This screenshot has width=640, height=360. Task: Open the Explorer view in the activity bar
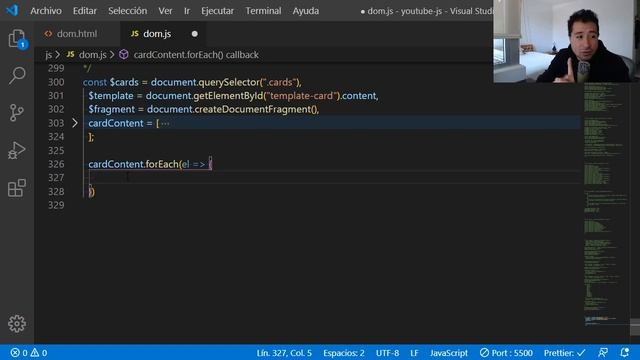pyautogui.click(x=17, y=39)
